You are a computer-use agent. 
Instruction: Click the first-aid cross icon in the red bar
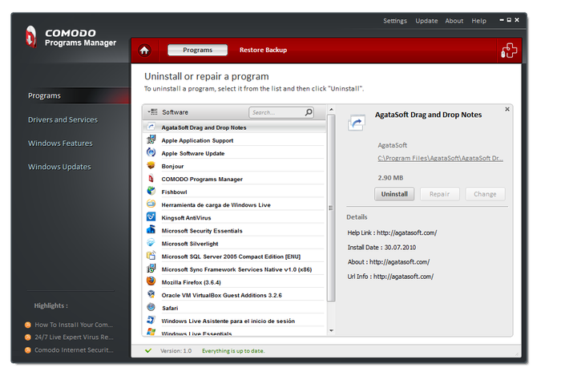point(509,51)
